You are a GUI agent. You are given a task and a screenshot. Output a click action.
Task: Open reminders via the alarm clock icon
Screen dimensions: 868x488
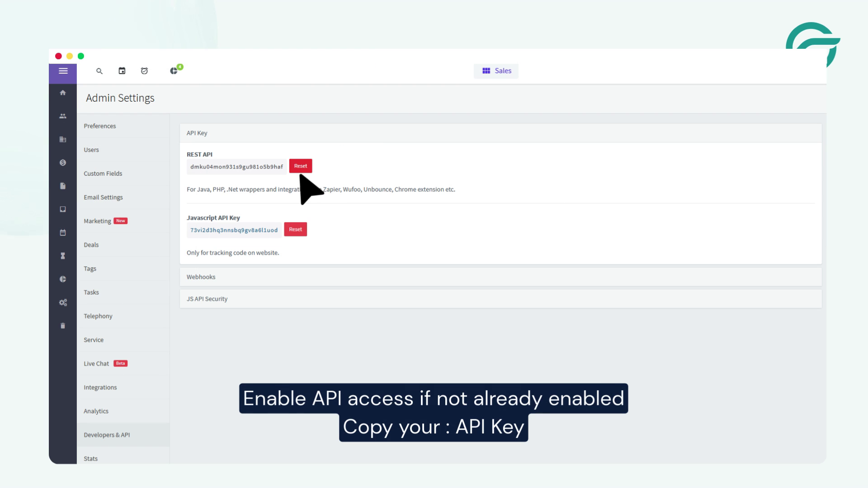click(x=144, y=71)
